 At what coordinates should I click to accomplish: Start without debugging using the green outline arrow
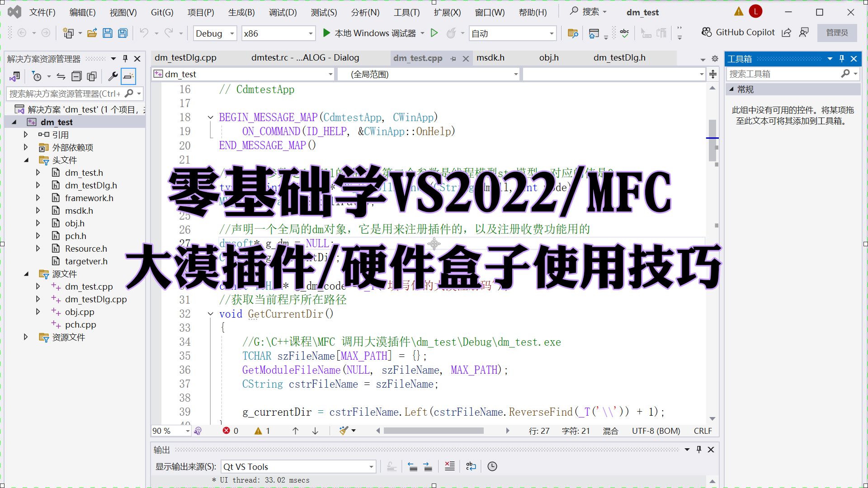pos(434,33)
